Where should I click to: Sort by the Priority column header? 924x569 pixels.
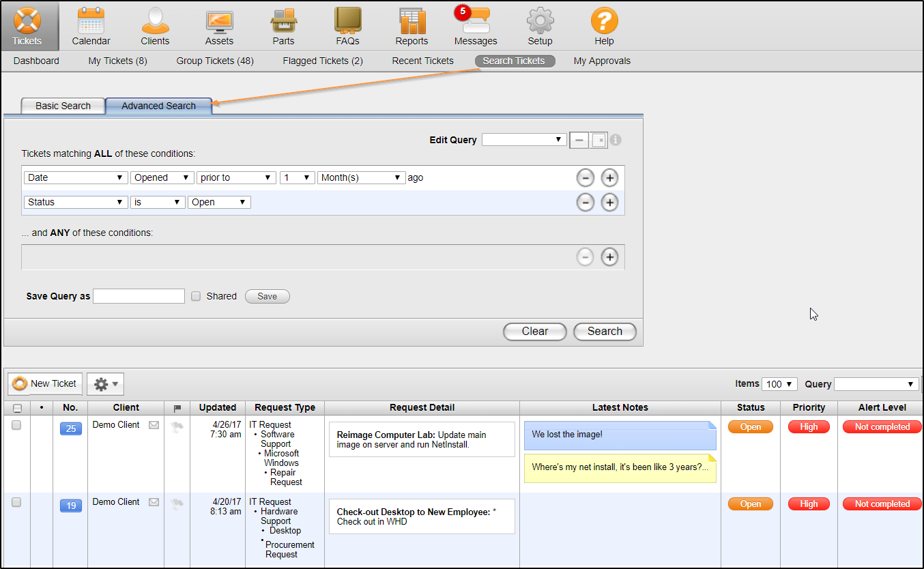(x=809, y=407)
